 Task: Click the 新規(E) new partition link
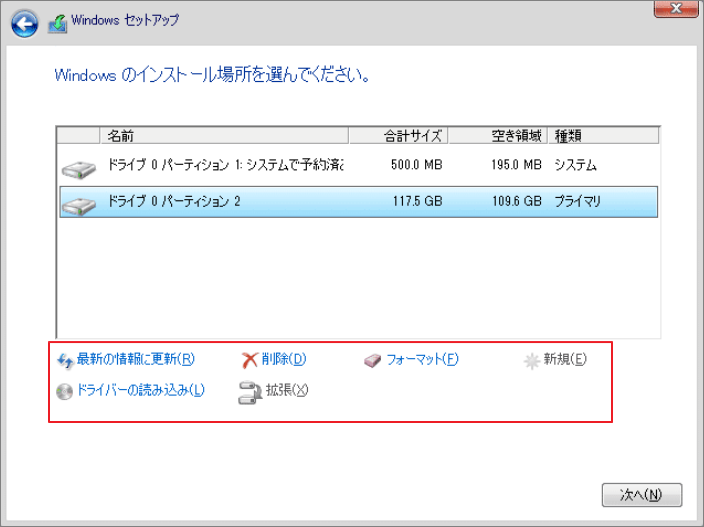click(565, 359)
